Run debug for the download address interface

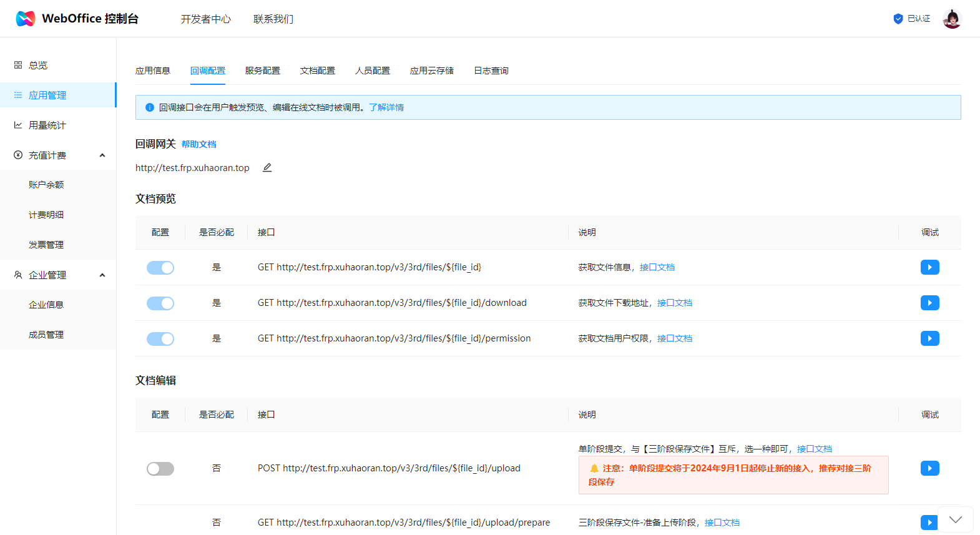(x=930, y=303)
